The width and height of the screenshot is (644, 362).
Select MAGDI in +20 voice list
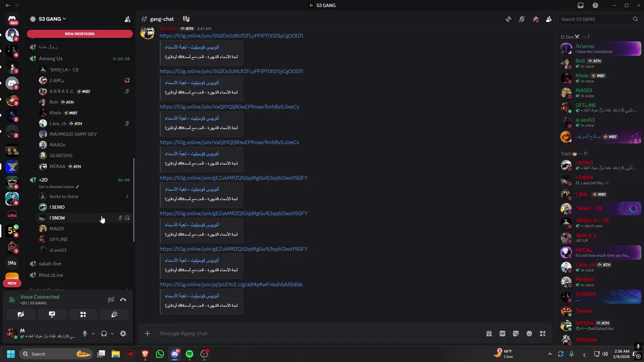pyautogui.click(x=85, y=229)
